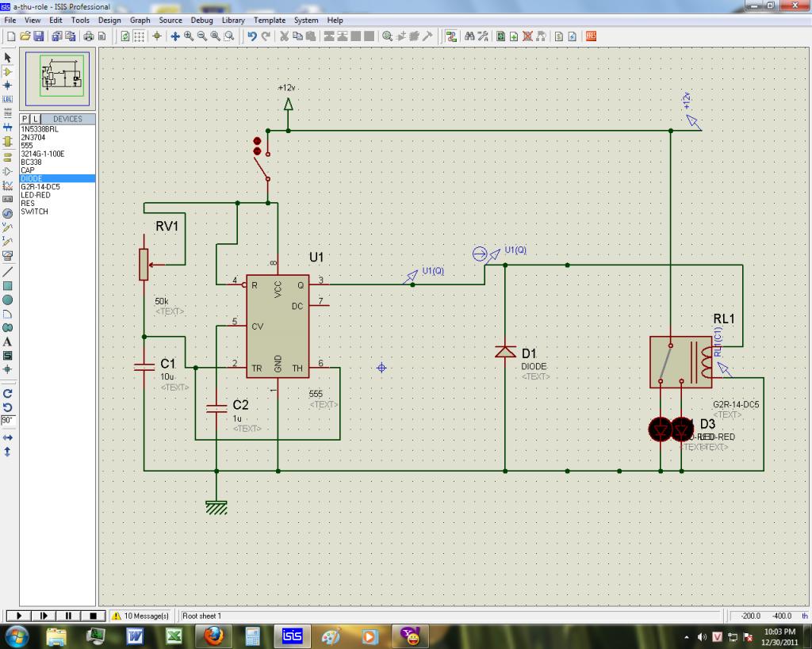The height and width of the screenshot is (649, 812).
Task: Click the rotate clockwise icon
Action: (8, 393)
